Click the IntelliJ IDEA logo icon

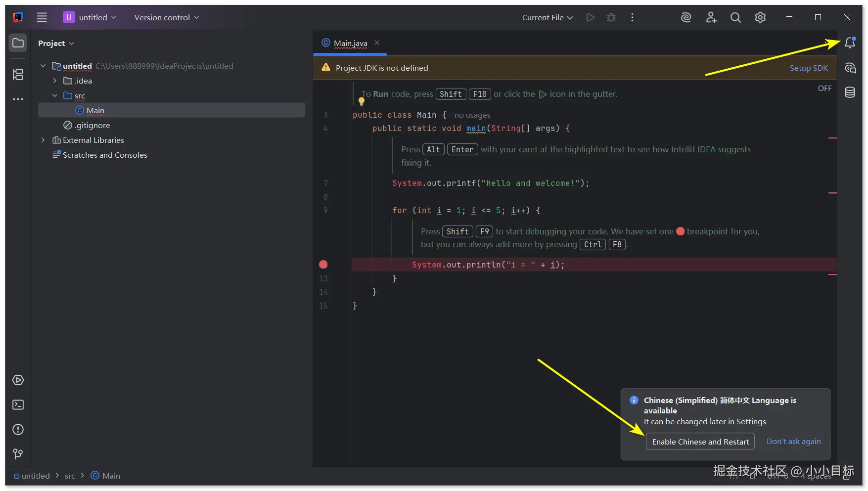(18, 17)
